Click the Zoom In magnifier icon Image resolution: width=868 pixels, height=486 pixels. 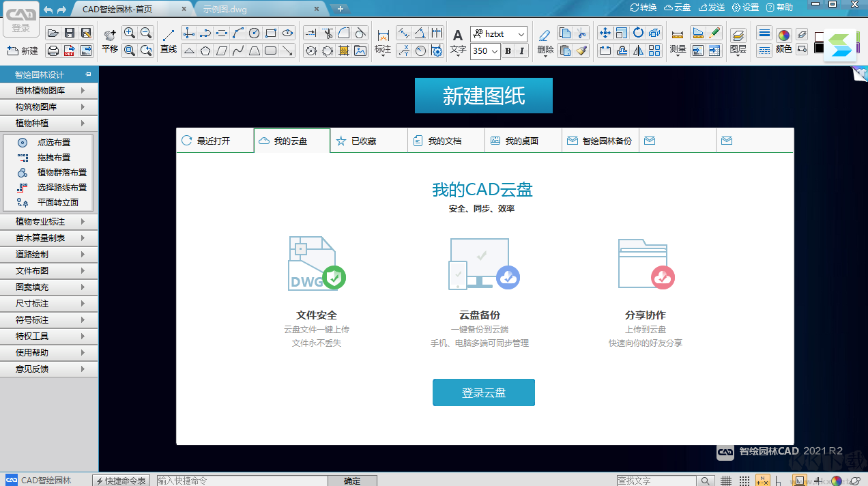click(x=129, y=32)
